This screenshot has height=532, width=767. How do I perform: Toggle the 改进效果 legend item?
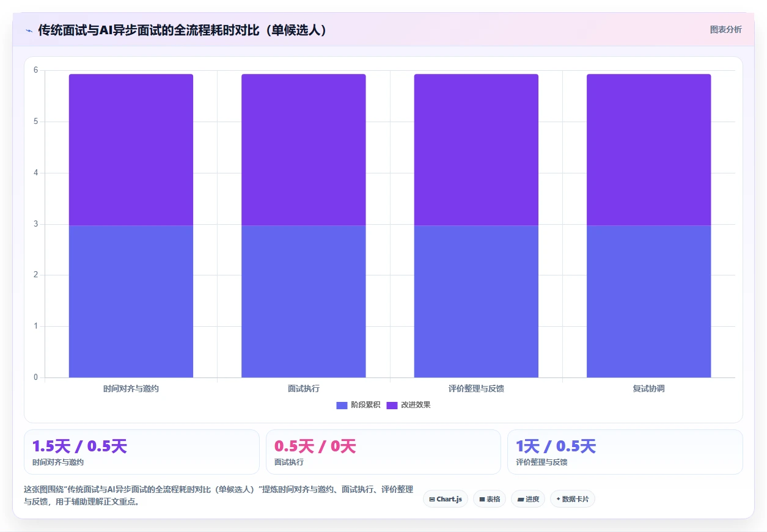pos(408,405)
